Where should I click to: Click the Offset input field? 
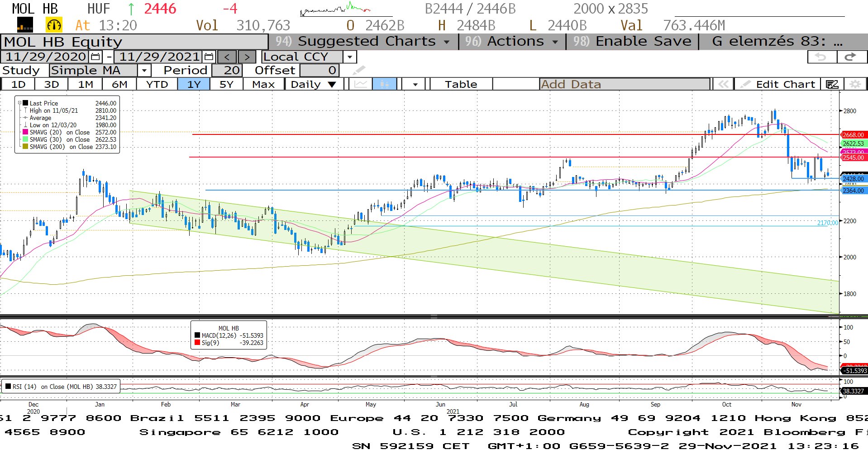point(319,70)
